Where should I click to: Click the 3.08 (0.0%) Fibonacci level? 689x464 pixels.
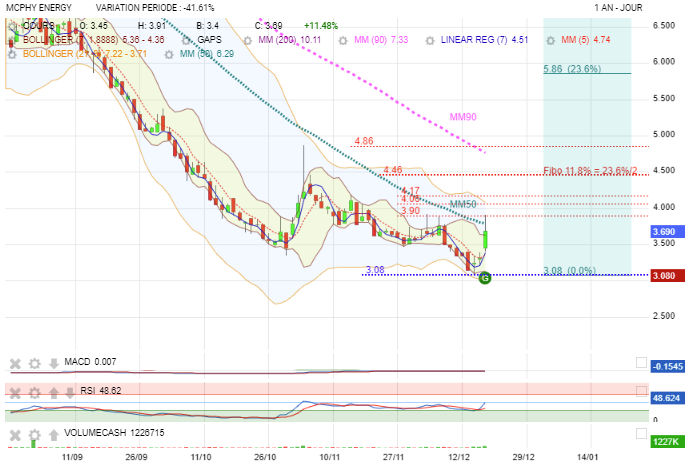click(569, 270)
